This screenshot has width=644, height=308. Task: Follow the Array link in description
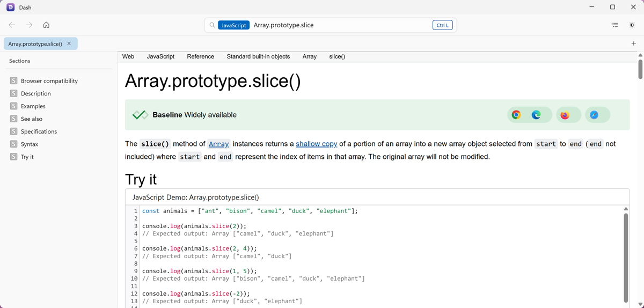(219, 144)
